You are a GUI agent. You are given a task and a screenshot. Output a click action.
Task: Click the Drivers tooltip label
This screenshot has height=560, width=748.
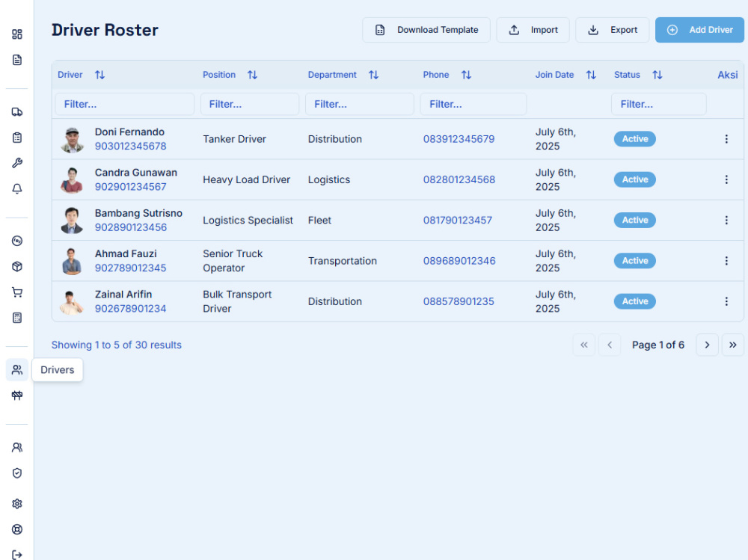pos(58,369)
